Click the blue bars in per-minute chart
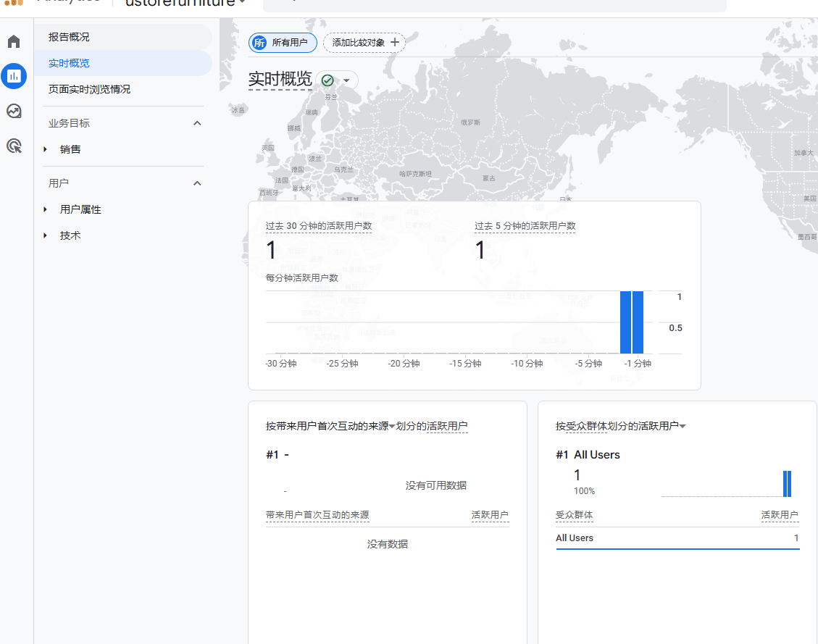The image size is (818, 644). click(632, 322)
